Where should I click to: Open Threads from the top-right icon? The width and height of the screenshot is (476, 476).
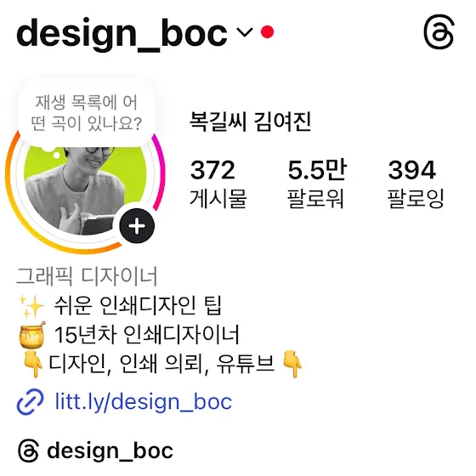tap(439, 31)
